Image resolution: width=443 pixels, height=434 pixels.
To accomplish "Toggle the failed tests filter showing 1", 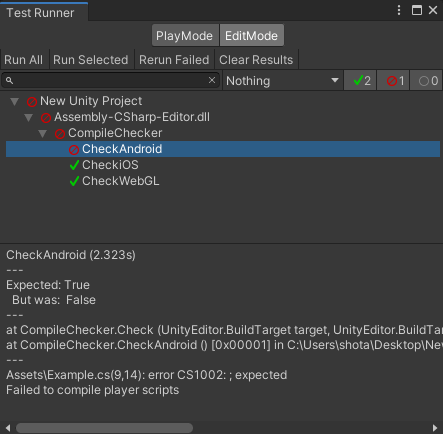I will click(393, 80).
